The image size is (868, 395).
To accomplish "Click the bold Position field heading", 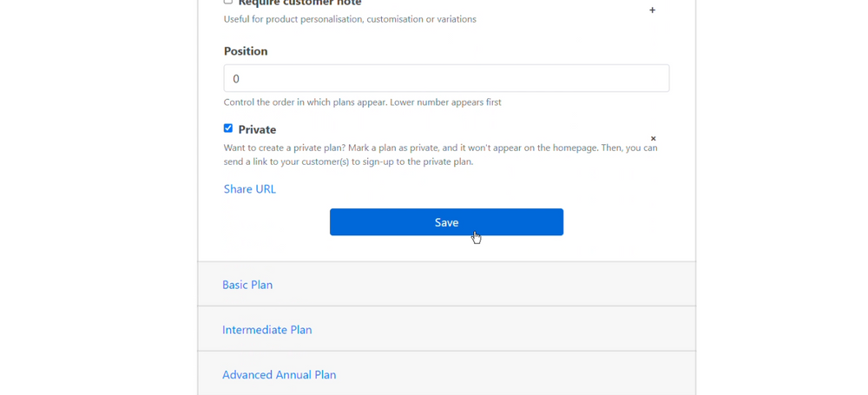I will click(246, 51).
